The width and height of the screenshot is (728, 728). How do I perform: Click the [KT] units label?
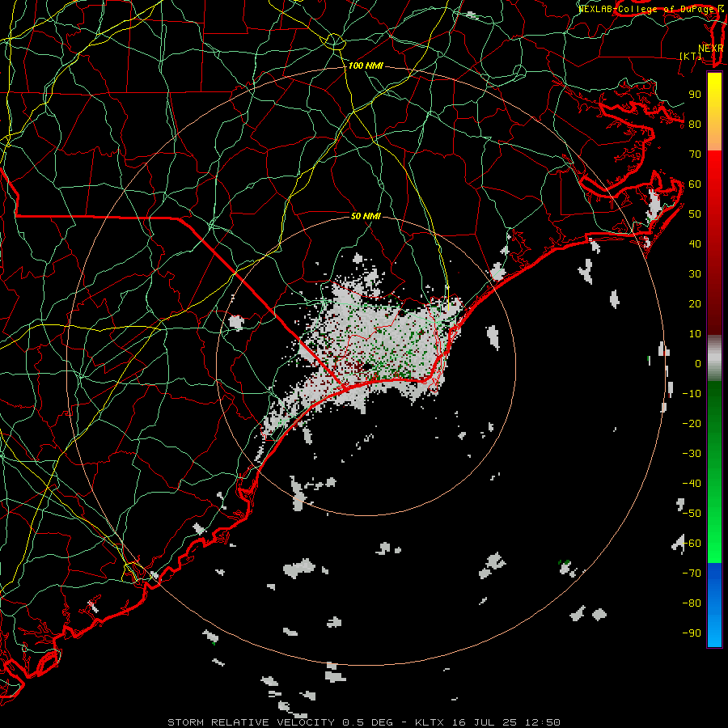point(691,56)
